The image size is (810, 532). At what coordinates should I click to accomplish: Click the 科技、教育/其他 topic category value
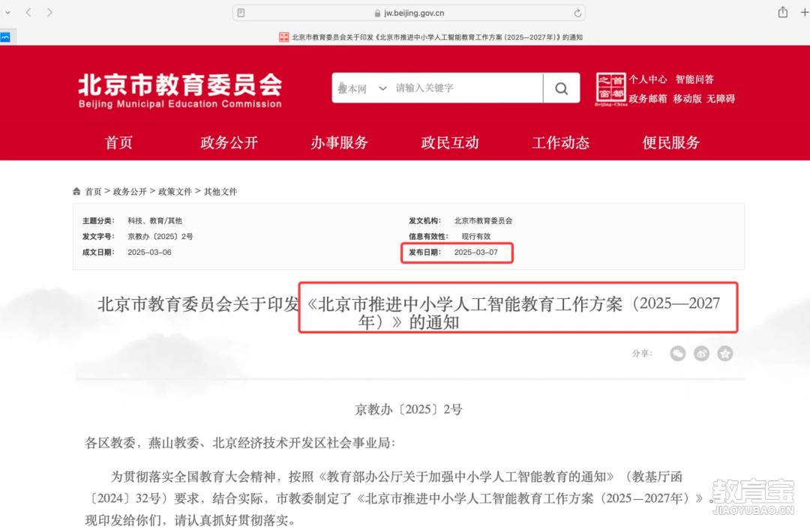[155, 221]
